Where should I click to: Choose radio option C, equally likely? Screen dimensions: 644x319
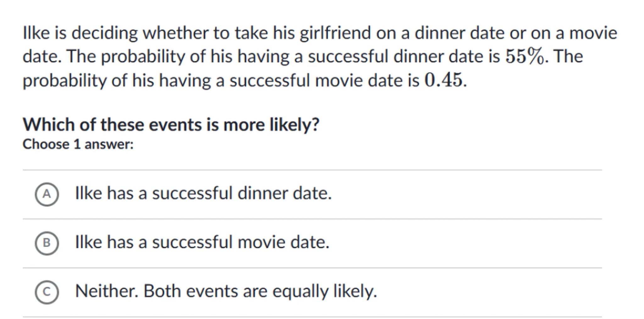tap(47, 292)
